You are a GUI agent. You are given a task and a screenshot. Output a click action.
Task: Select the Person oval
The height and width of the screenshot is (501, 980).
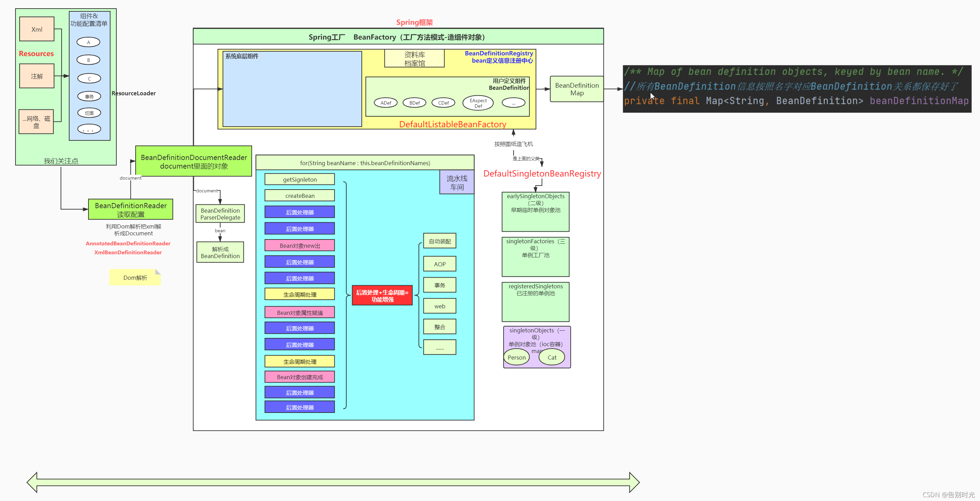(x=517, y=357)
